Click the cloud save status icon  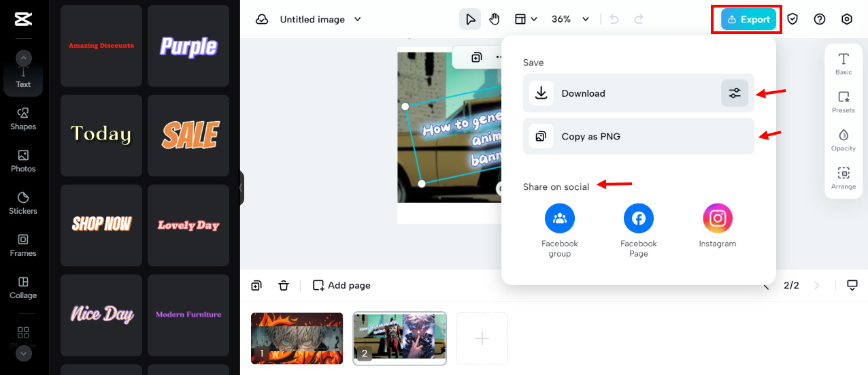pos(262,19)
